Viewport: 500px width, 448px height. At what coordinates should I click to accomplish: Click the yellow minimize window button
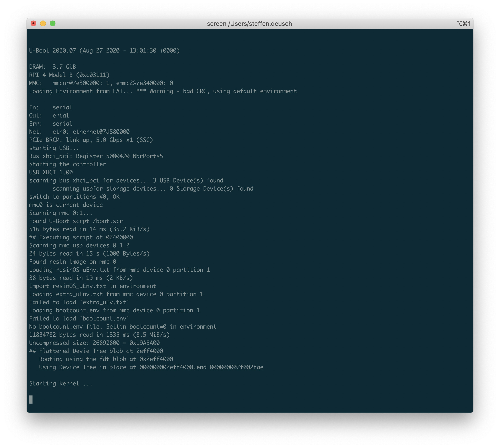click(43, 23)
